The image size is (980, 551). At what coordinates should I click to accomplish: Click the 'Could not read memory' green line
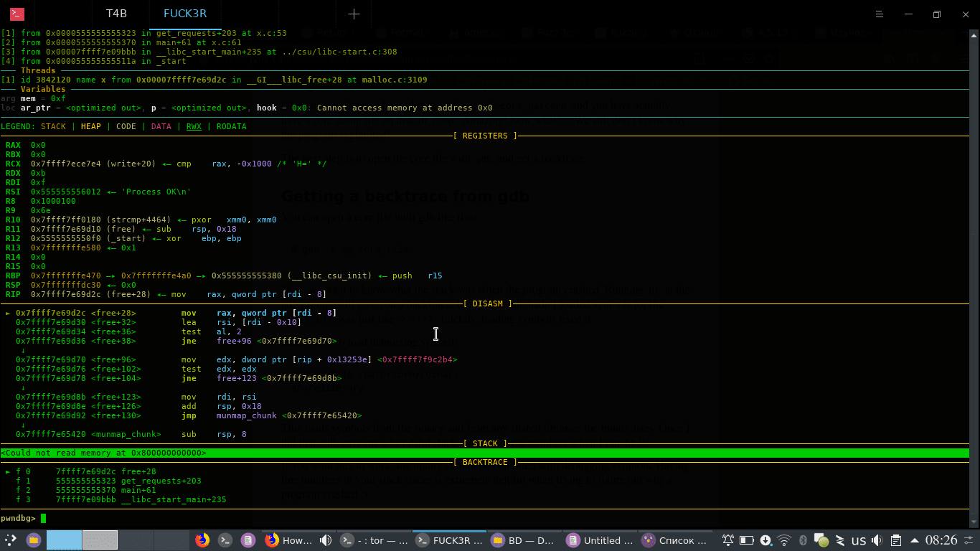coord(485,453)
